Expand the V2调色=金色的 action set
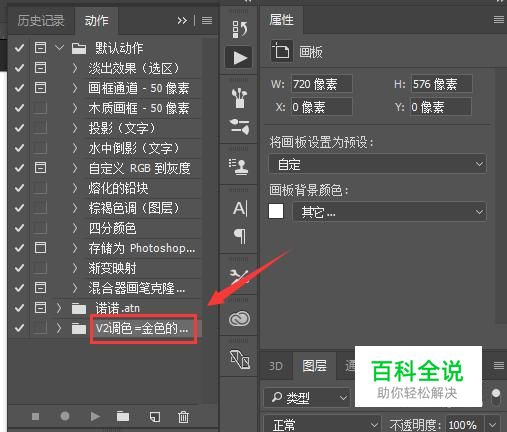The image size is (507, 432). [59, 329]
